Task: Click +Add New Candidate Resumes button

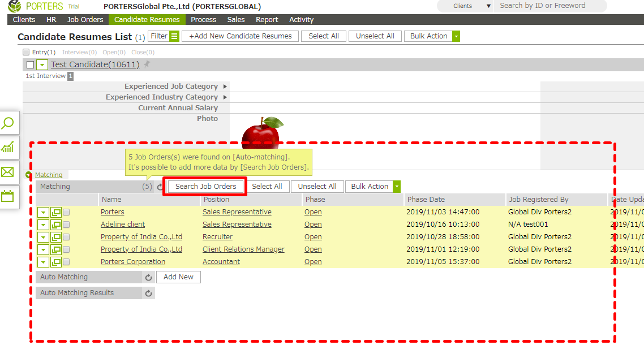Action: [241, 36]
